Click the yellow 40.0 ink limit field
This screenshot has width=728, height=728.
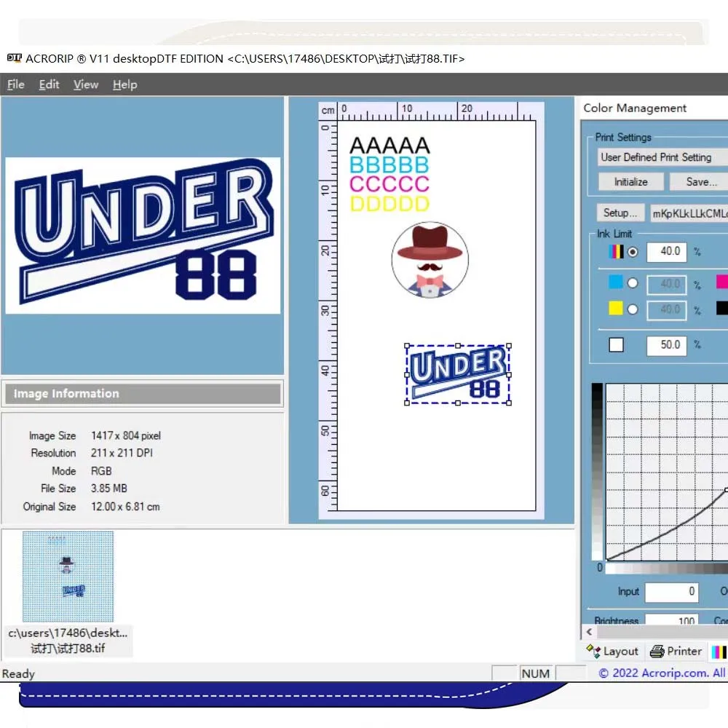(x=667, y=311)
